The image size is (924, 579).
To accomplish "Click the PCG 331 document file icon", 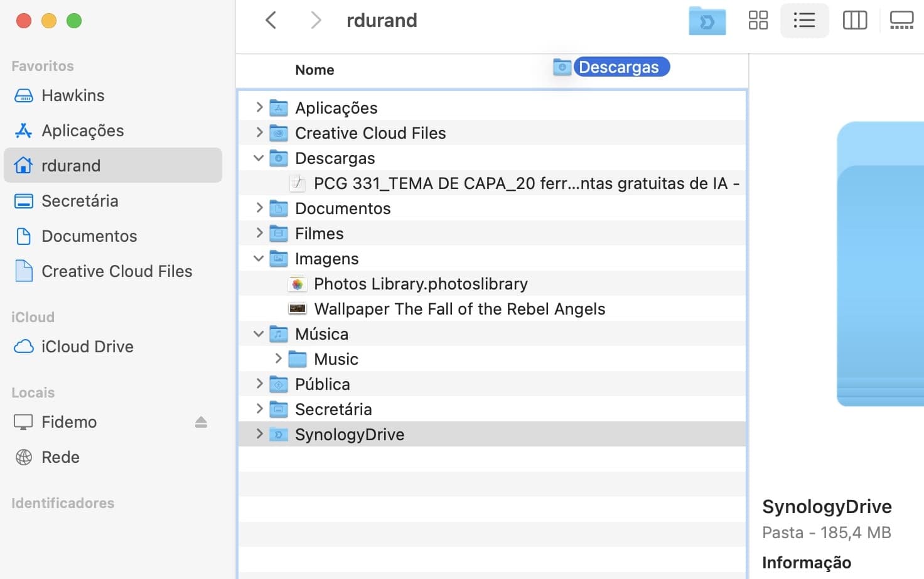I will [x=298, y=183].
